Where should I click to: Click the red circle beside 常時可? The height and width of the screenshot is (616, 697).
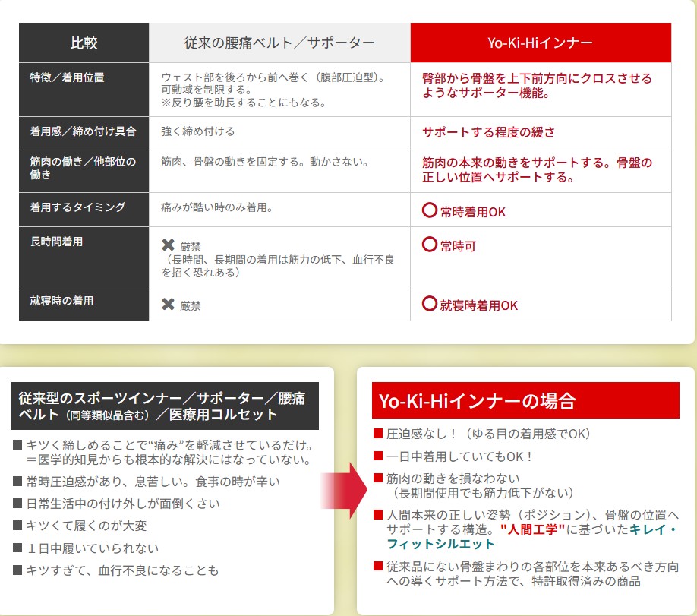click(430, 245)
